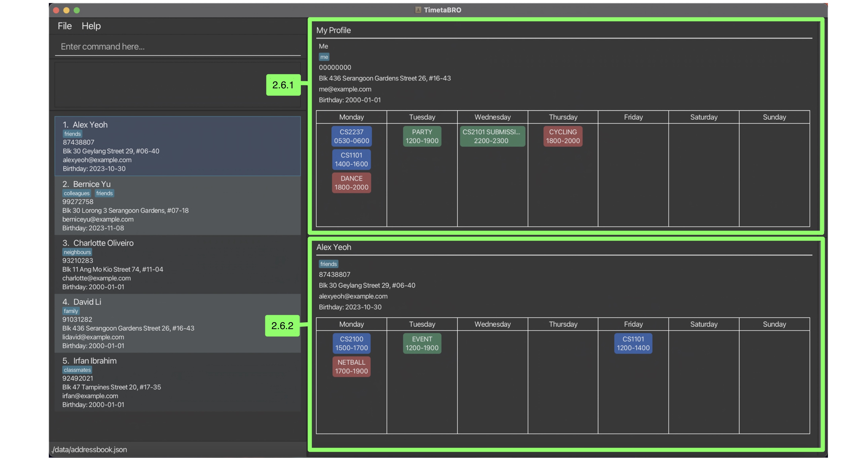The width and height of the screenshot is (868, 461).
Task: Click the family tag under David Li
Action: [71, 311]
